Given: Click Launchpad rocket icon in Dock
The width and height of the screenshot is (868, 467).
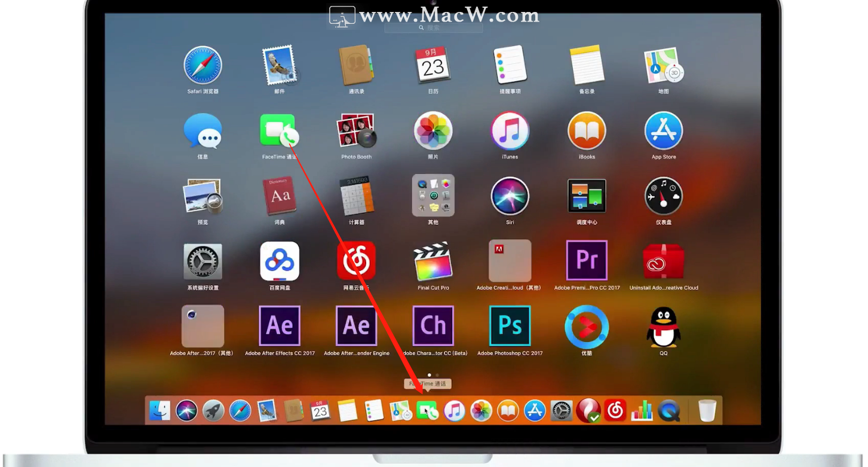Looking at the screenshot, I should 213,411.
